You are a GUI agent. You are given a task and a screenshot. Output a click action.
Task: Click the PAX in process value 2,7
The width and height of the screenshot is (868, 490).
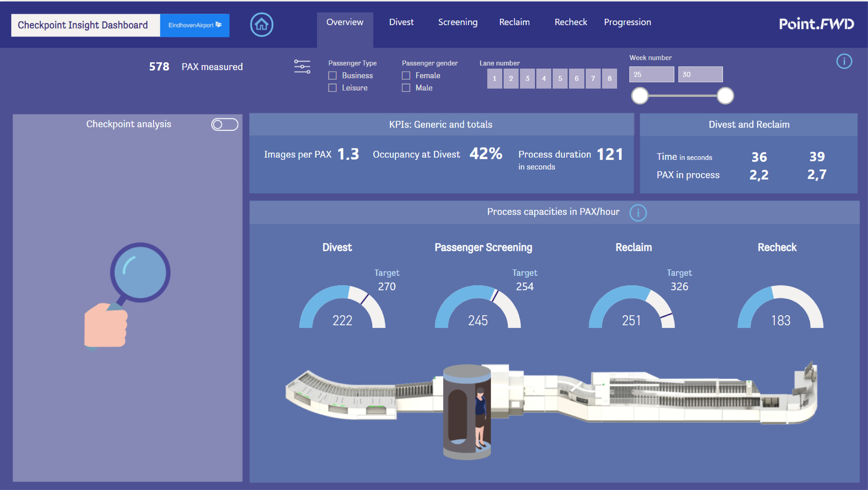tap(817, 174)
